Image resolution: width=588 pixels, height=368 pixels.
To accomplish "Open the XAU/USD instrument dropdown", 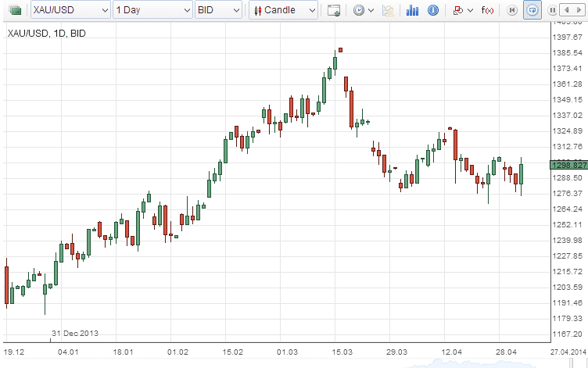I will [70, 10].
